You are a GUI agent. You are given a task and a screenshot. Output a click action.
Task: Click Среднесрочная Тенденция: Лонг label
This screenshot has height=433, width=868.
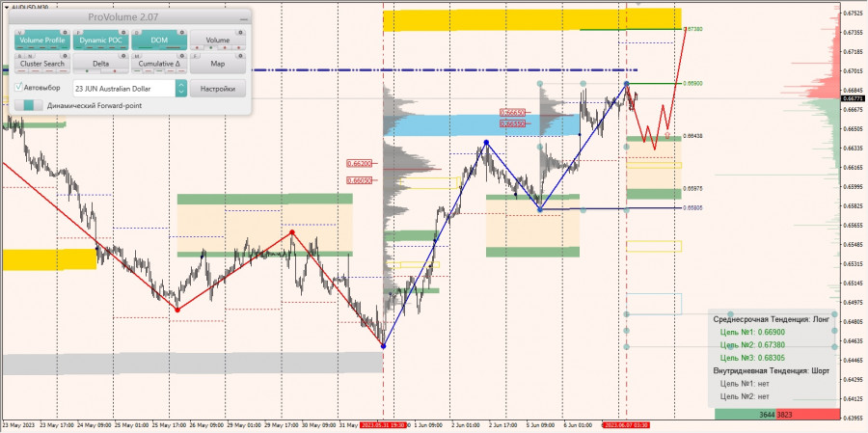(772, 319)
